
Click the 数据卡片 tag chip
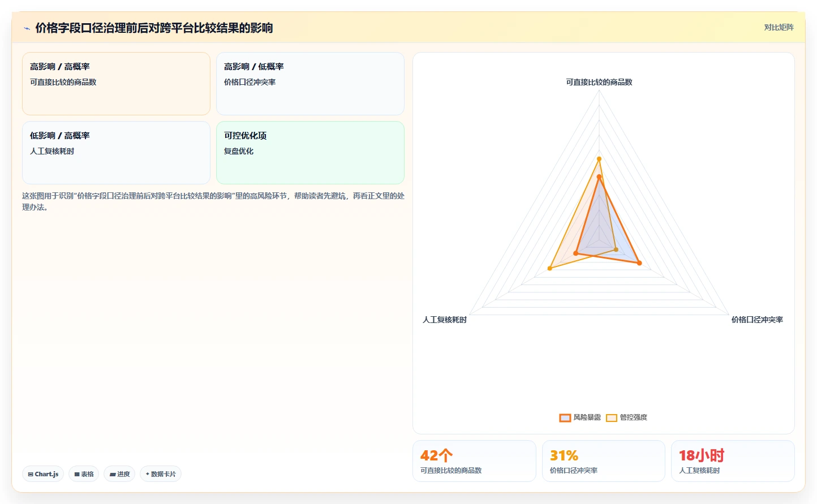click(x=161, y=474)
